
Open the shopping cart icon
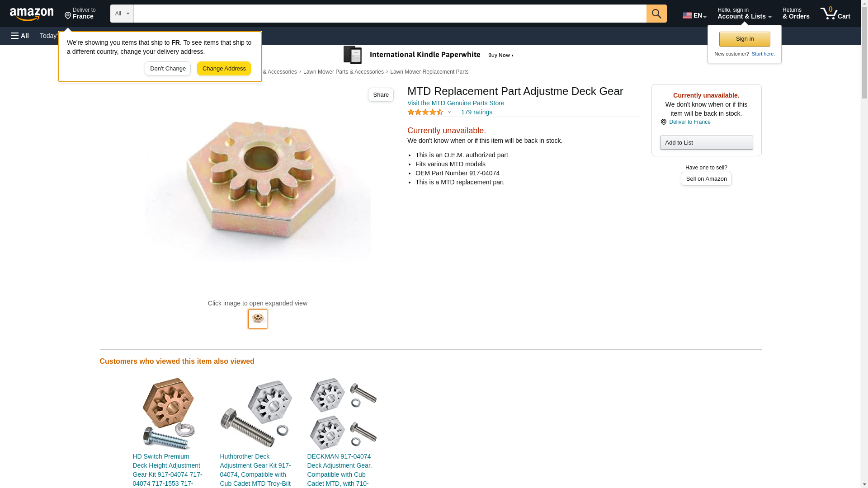pos(835,14)
